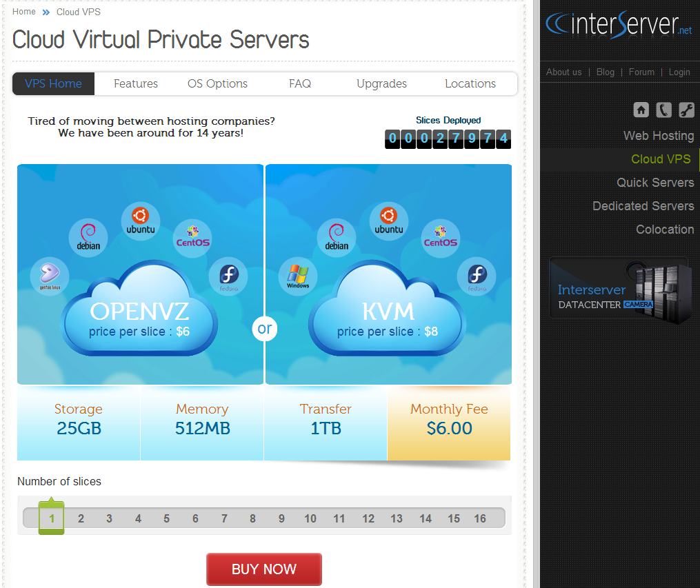Set slices slider to 6

pyautogui.click(x=195, y=518)
